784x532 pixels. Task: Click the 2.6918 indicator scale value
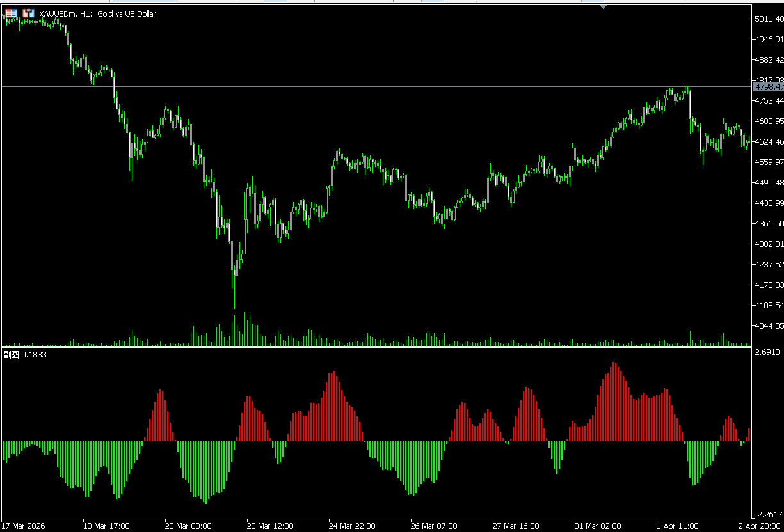(x=767, y=352)
